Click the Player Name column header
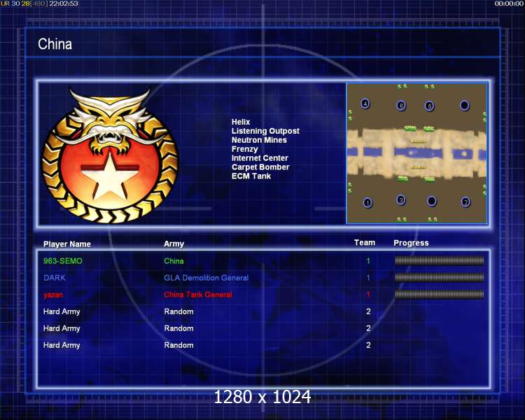Image resolution: width=525 pixels, height=420 pixels. (x=67, y=244)
